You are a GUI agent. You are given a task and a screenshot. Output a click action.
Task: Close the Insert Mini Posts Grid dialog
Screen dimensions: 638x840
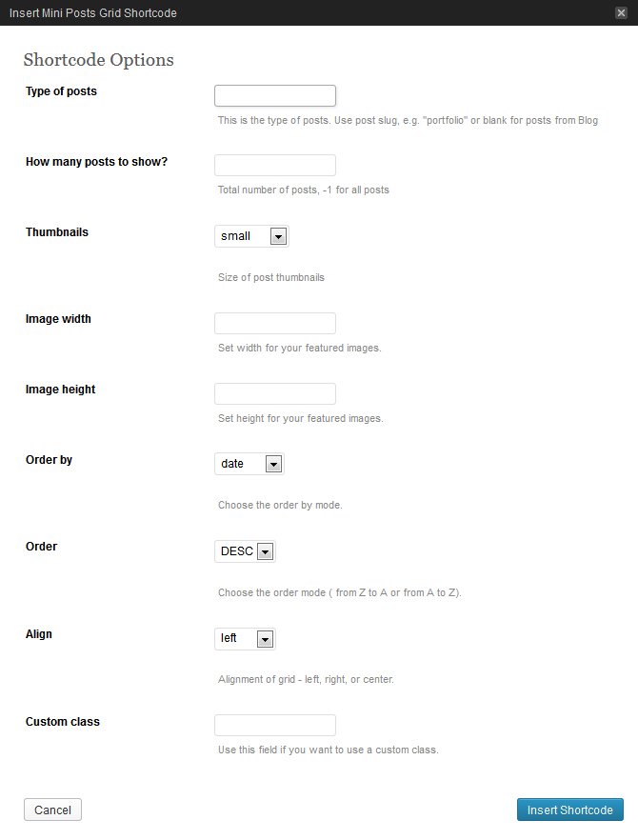[x=621, y=12]
